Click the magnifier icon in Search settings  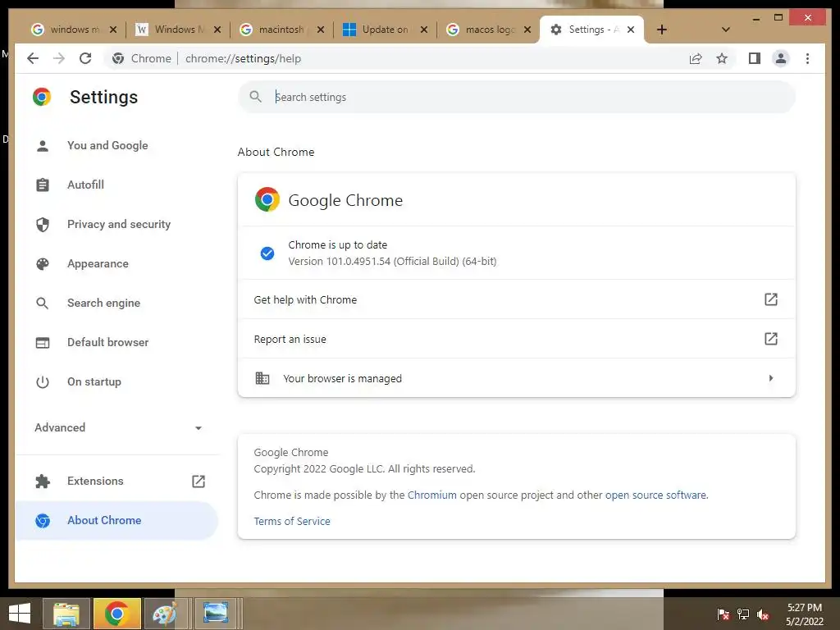pos(256,97)
